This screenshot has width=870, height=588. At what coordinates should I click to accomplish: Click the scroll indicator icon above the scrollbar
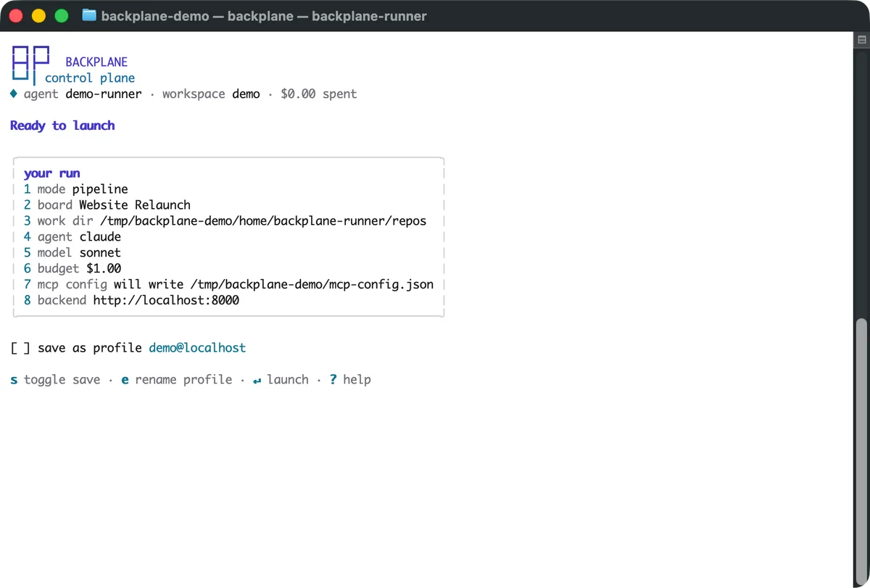[x=862, y=41]
